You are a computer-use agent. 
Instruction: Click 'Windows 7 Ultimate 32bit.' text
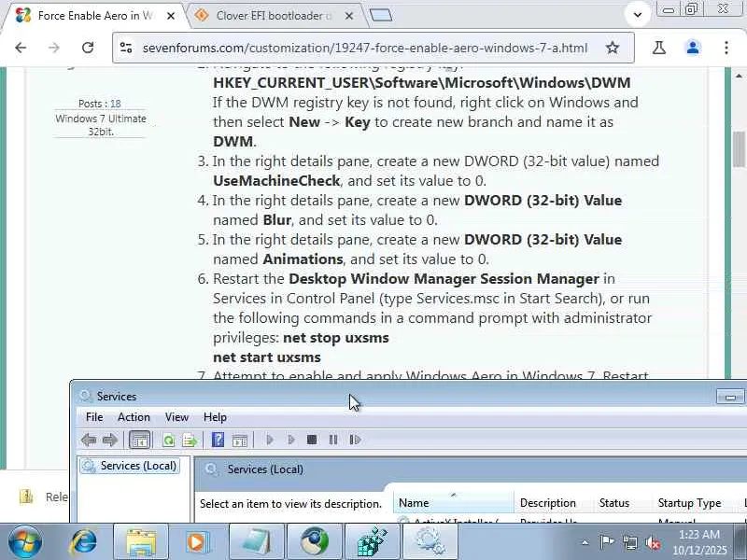pos(101,125)
